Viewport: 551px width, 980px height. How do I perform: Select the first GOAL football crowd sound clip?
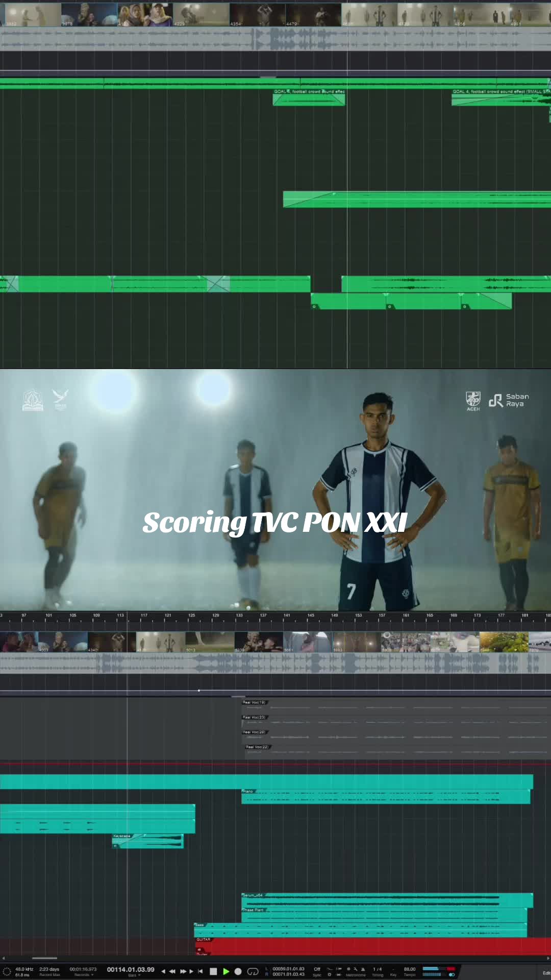pyautogui.click(x=309, y=97)
